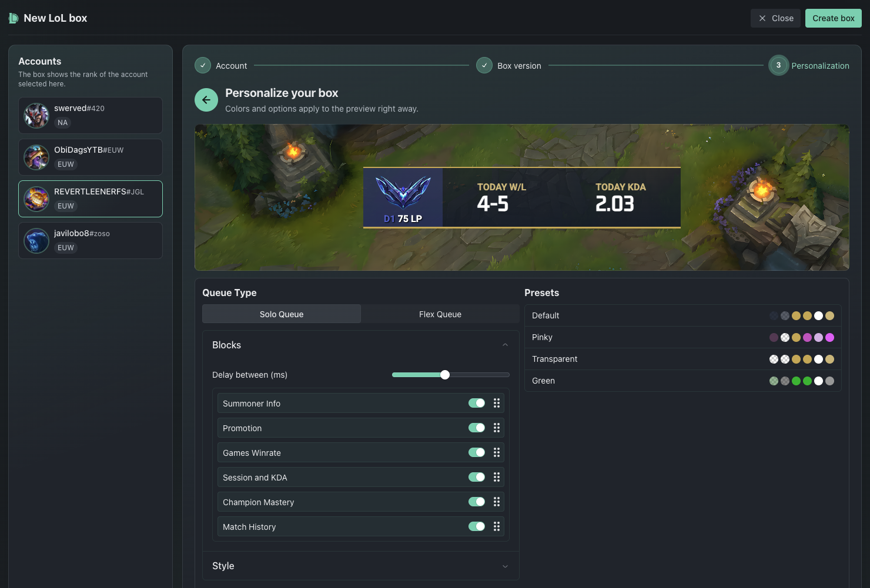The height and width of the screenshot is (588, 870).
Task: Toggle Match History block switch
Action: pyautogui.click(x=477, y=526)
